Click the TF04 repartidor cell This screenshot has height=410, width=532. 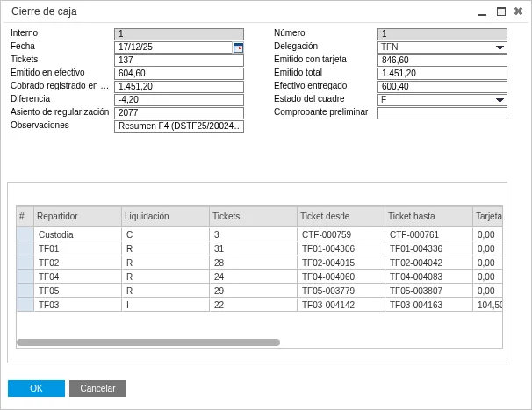coord(78,277)
